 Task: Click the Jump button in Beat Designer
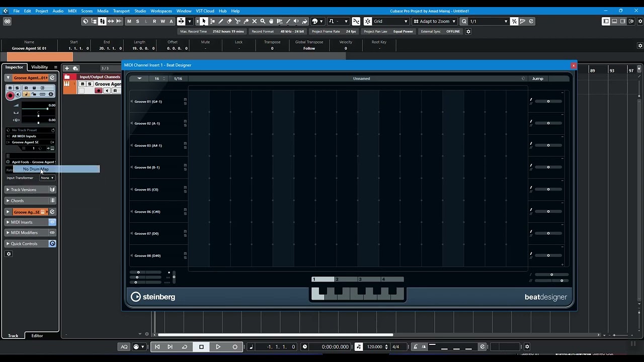pos(538,78)
